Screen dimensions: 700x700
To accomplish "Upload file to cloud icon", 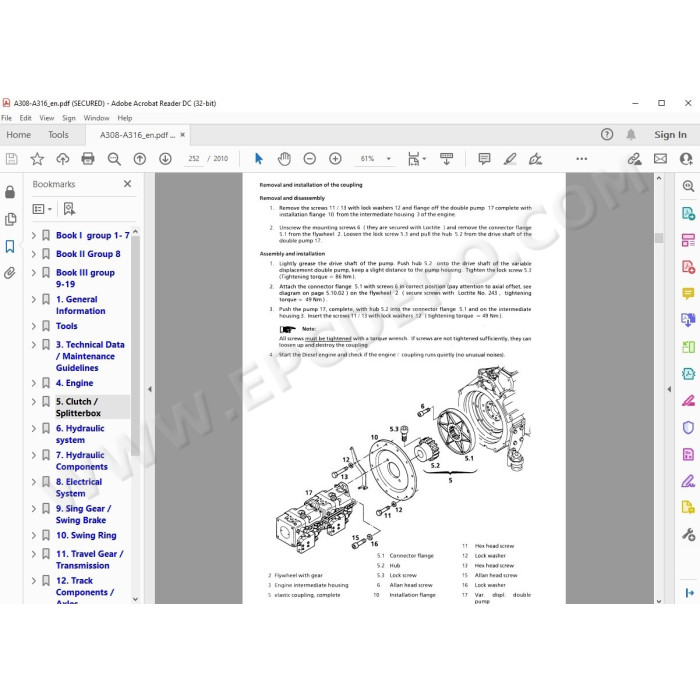I will point(62,158).
